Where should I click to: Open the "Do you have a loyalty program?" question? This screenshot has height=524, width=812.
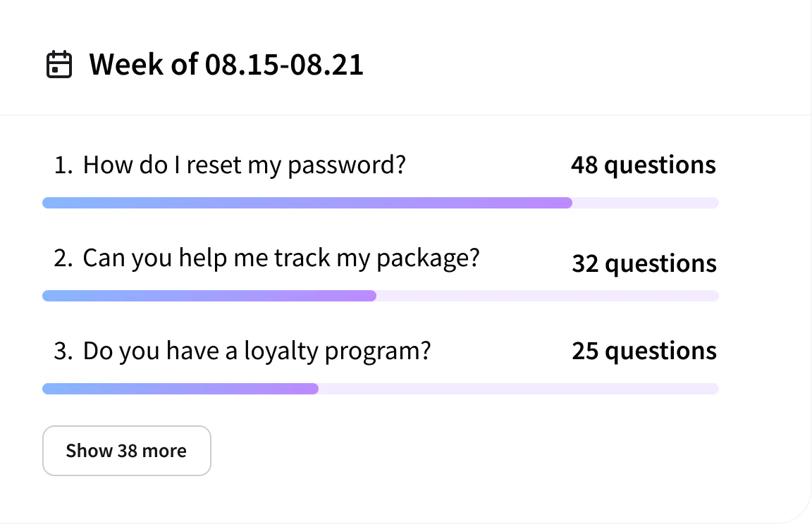click(257, 351)
